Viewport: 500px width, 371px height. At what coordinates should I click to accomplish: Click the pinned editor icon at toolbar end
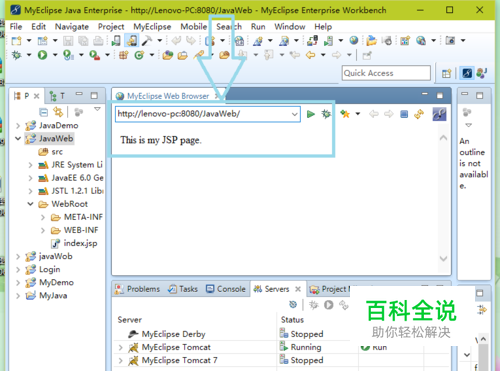click(x=367, y=55)
